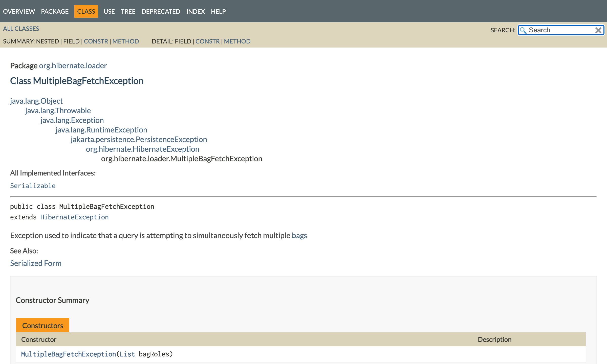Open the Serializable interface link
This screenshot has height=364, width=607.
(33, 186)
